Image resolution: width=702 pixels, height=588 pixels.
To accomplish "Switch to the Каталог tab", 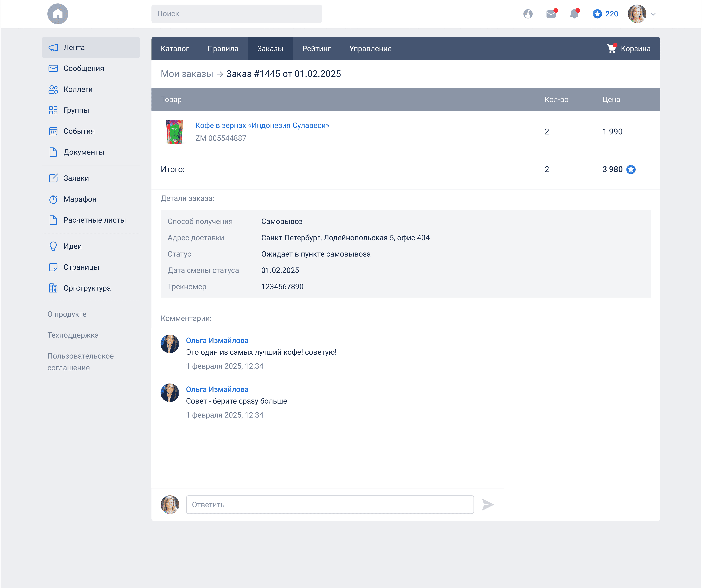I will click(175, 49).
